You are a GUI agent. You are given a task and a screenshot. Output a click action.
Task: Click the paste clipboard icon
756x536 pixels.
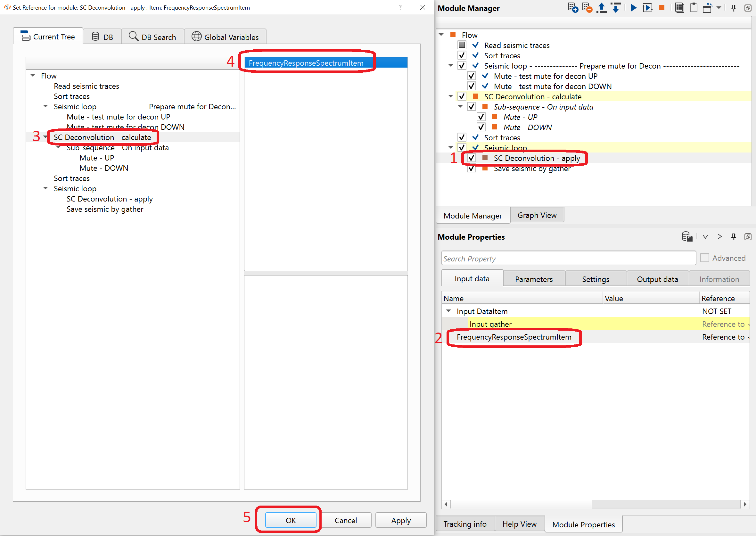click(694, 8)
